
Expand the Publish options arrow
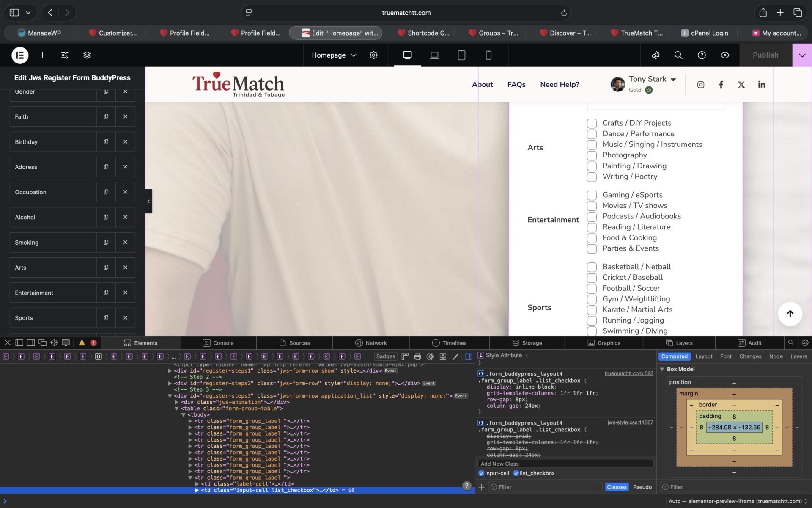point(802,55)
